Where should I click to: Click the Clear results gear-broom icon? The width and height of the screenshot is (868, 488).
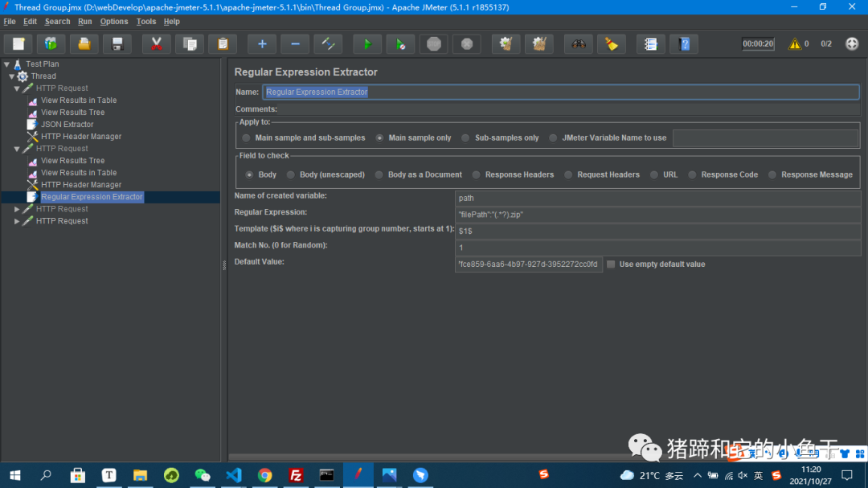[506, 43]
